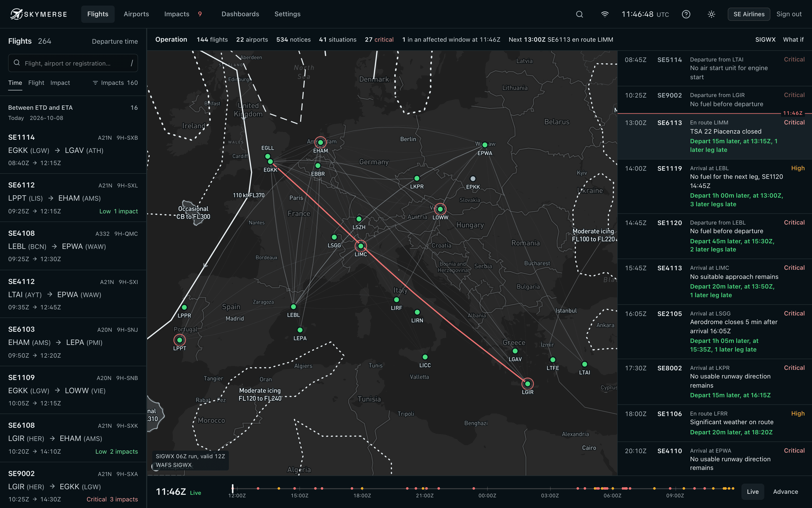Open flight SE4108 LEBL to EPWA
This screenshot has height=508, width=812.
pos(73,246)
